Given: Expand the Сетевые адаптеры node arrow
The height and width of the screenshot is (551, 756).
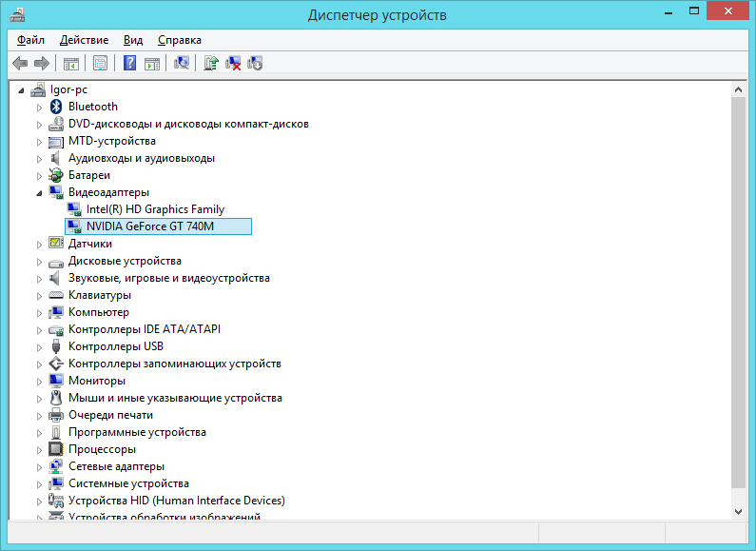Looking at the screenshot, I should (40, 467).
